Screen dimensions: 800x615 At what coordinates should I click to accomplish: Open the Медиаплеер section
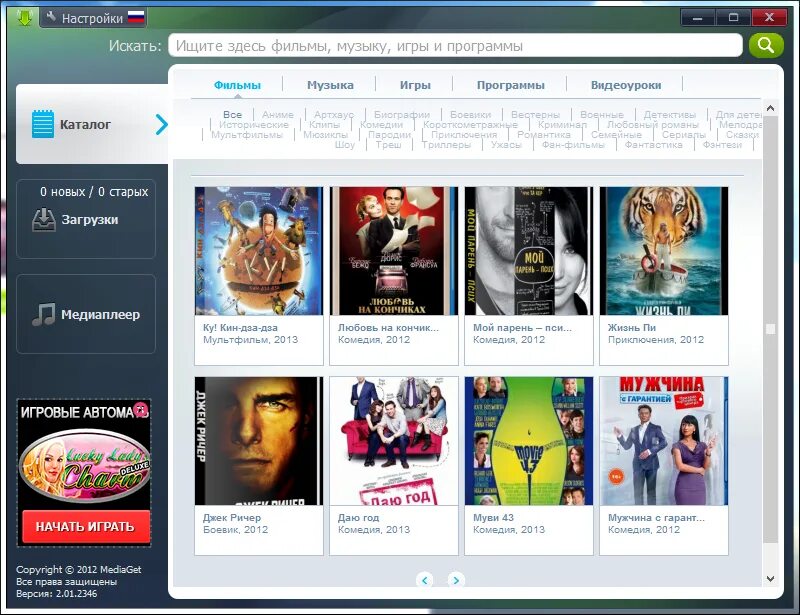coord(86,314)
